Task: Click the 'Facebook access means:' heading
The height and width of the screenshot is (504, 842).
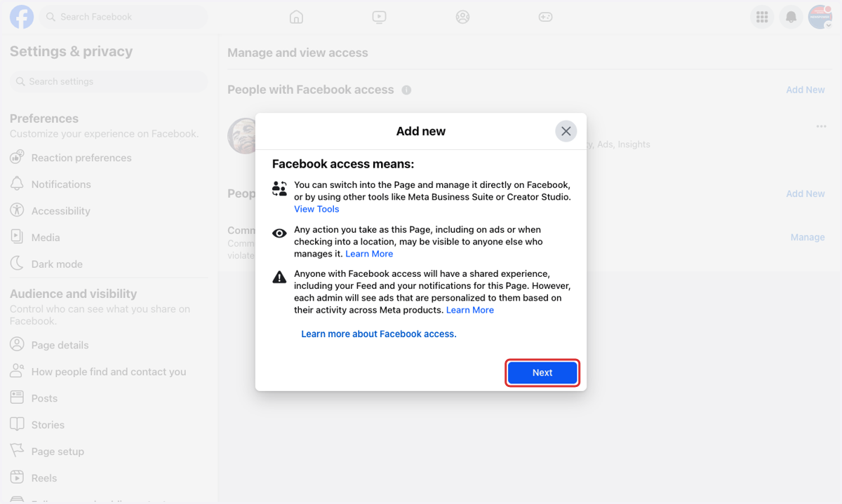Action: (x=343, y=164)
